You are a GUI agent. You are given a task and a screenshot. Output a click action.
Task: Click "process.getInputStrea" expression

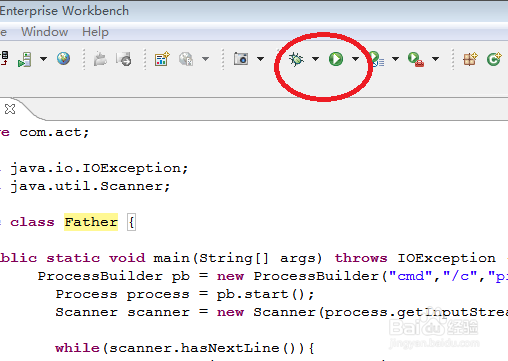click(x=416, y=313)
